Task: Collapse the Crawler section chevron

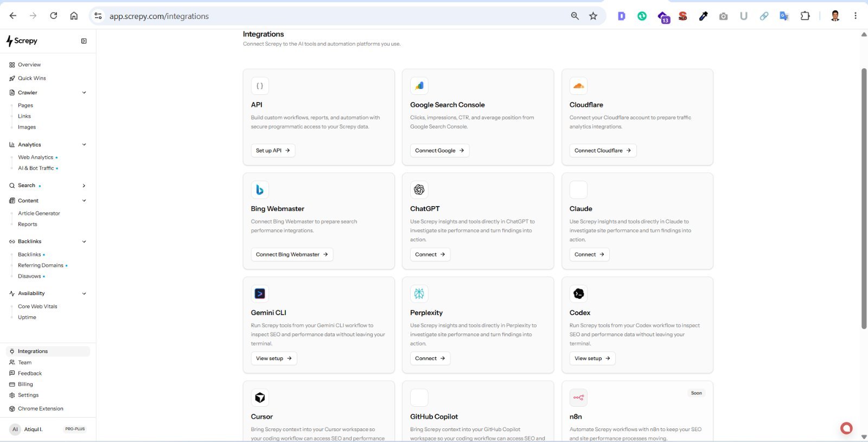Action: click(84, 93)
